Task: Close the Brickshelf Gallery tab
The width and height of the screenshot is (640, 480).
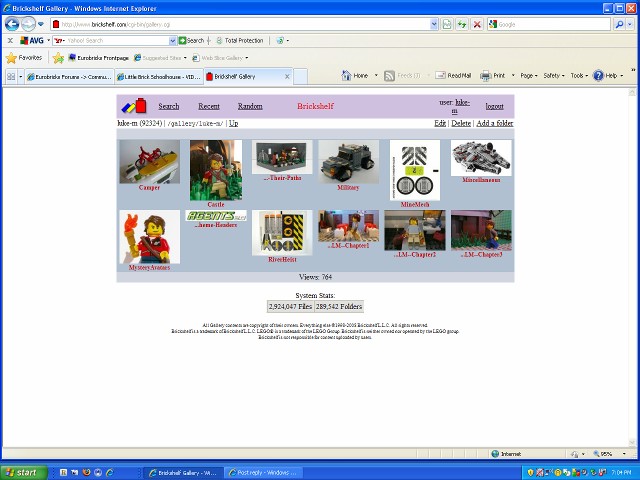Action: tap(287, 76)
